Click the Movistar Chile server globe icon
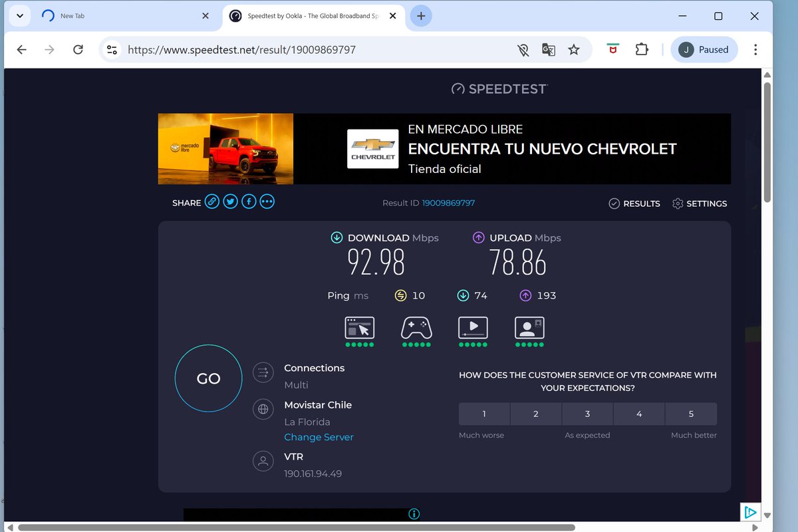This screenshot has height=532, width=798. click(x=263, y=409)
